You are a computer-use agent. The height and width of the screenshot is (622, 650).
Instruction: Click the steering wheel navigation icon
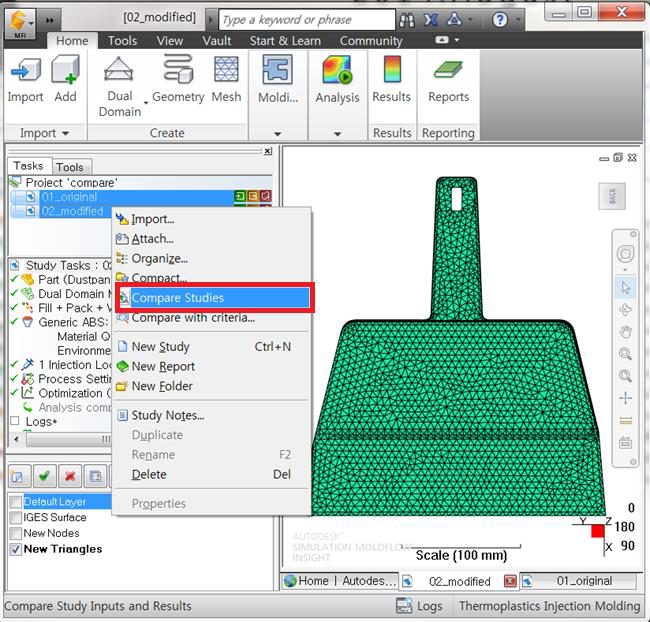[x=625, y=254]
